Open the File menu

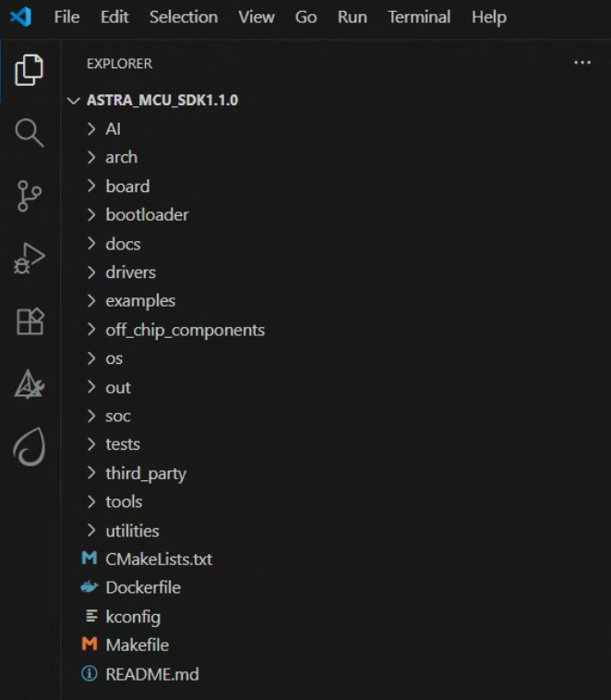point(66,17)
